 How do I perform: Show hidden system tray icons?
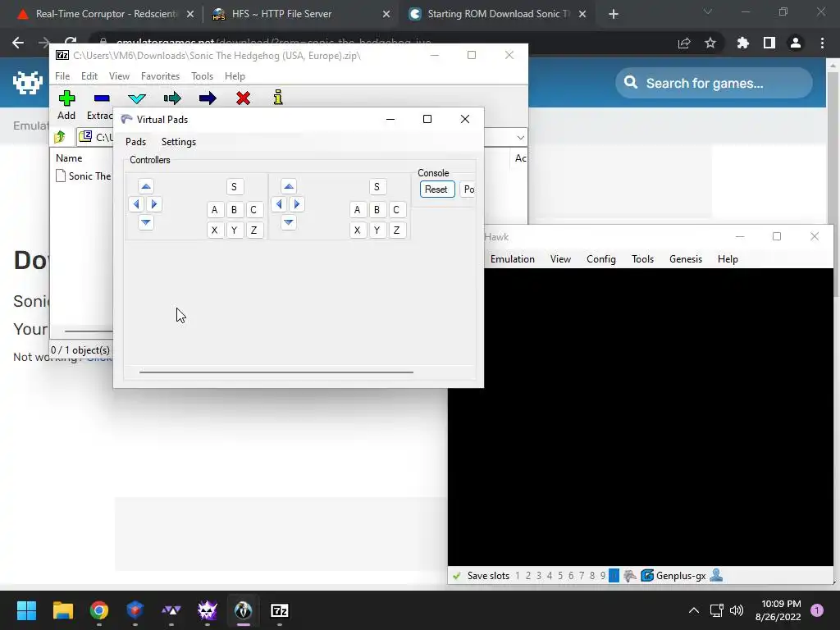click(694, 610)
